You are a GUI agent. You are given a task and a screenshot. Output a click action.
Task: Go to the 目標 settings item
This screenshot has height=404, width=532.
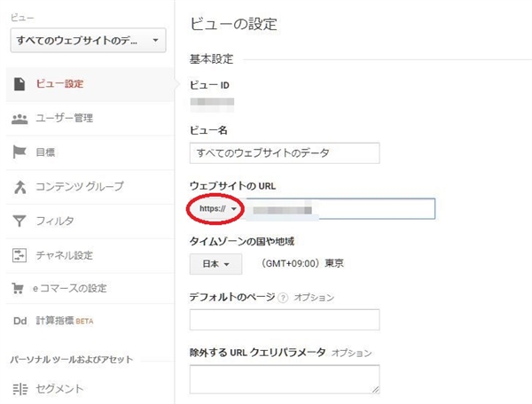46,152
